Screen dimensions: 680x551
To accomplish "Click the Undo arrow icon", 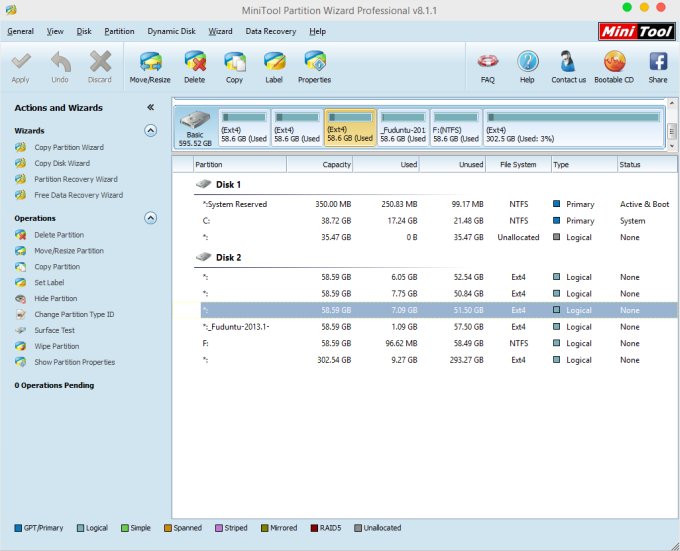I will [60, 62].
